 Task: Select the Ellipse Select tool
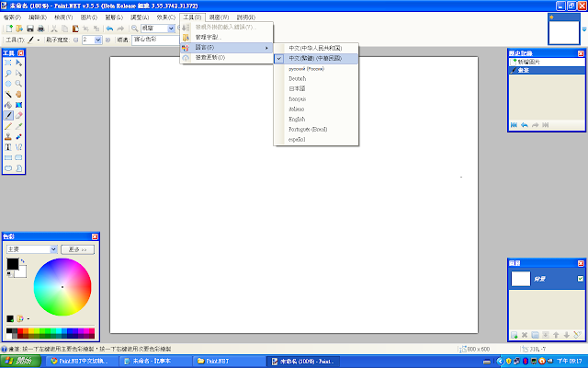point(8,84)
